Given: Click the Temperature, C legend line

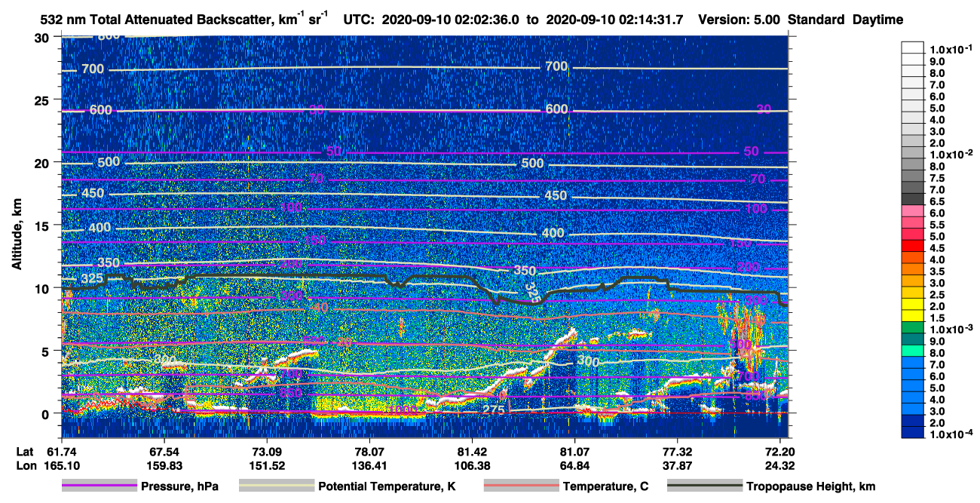Looking at the screenshot, I should [520, 486].
